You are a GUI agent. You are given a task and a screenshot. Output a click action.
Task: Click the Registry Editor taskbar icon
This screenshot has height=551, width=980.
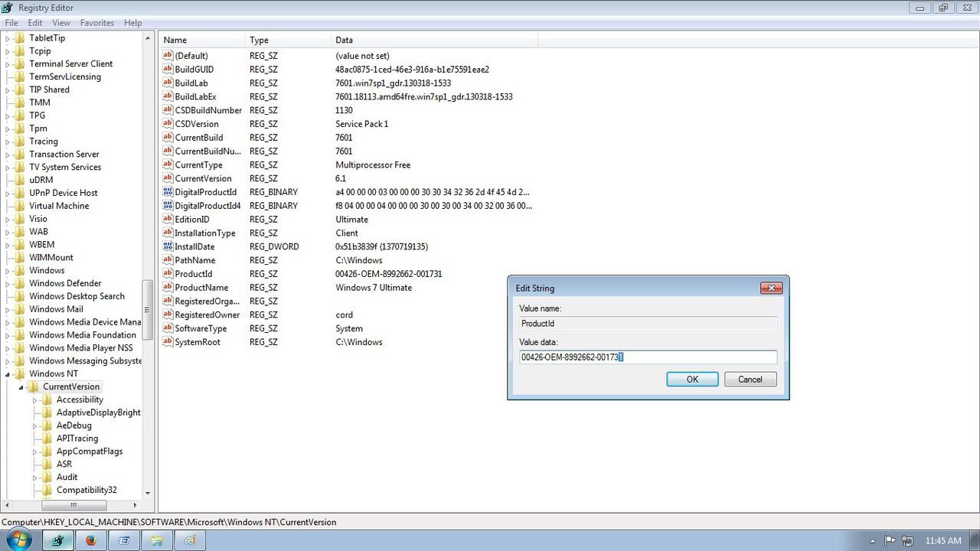(57, 540)
